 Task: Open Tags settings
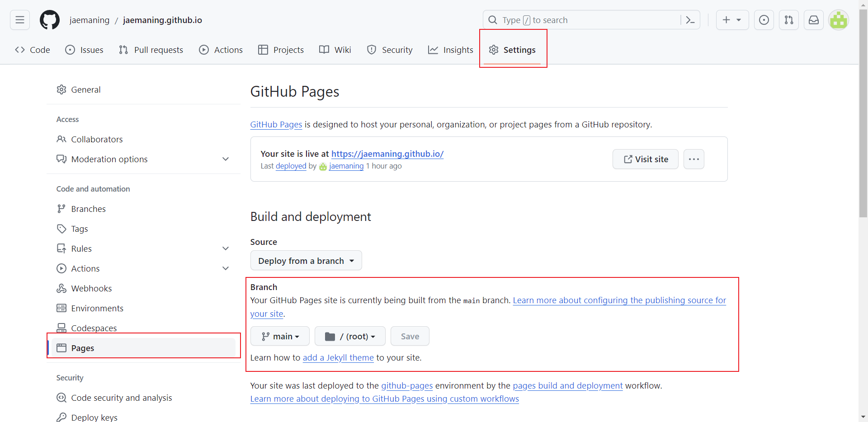[143, 229]
